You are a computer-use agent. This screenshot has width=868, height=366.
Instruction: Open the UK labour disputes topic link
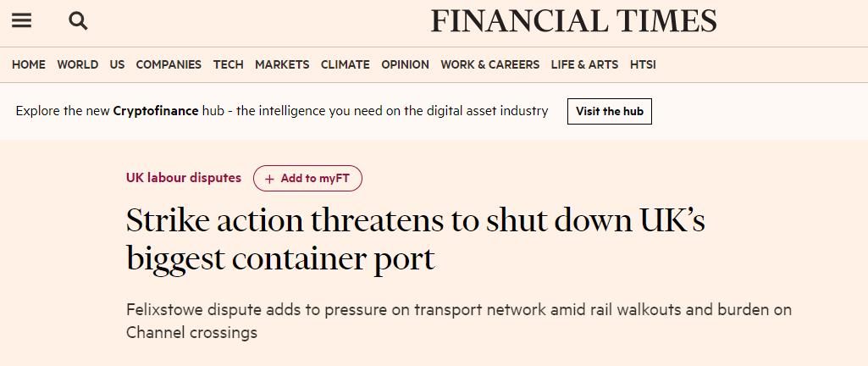(184, 178)
